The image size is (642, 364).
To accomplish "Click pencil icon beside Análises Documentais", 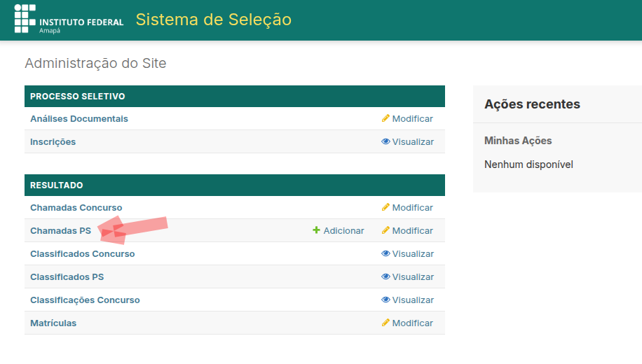I will (385, 118).
